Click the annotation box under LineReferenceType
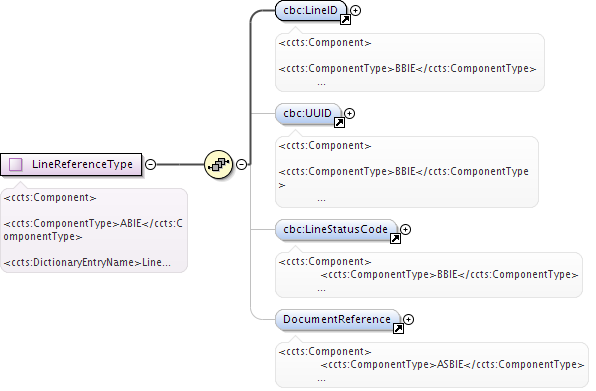 point(94,230)
